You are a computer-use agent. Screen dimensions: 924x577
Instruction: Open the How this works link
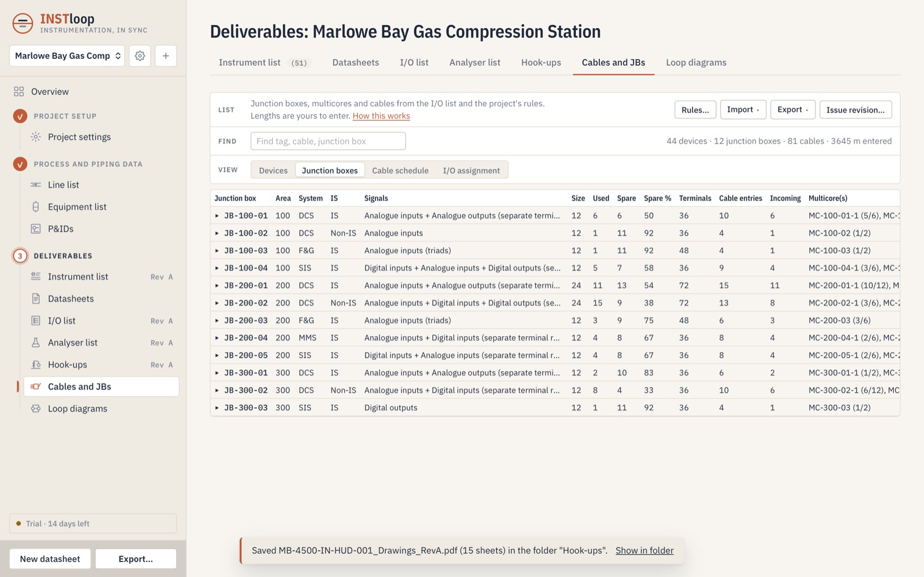point(381,116)
